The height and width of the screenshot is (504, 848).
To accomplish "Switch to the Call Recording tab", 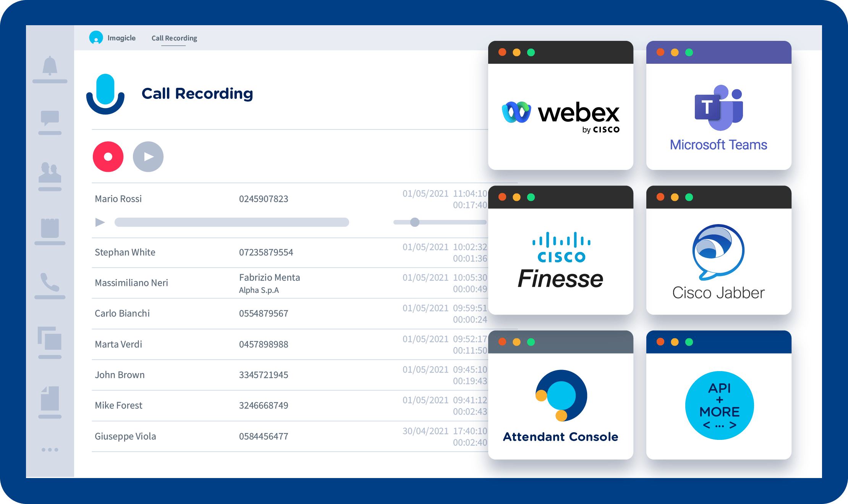I will click(x=174, y=38).
